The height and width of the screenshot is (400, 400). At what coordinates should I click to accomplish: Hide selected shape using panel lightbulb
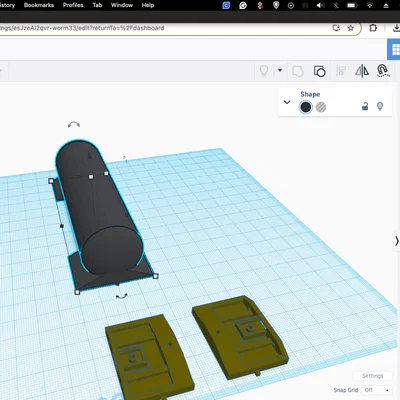380,106
